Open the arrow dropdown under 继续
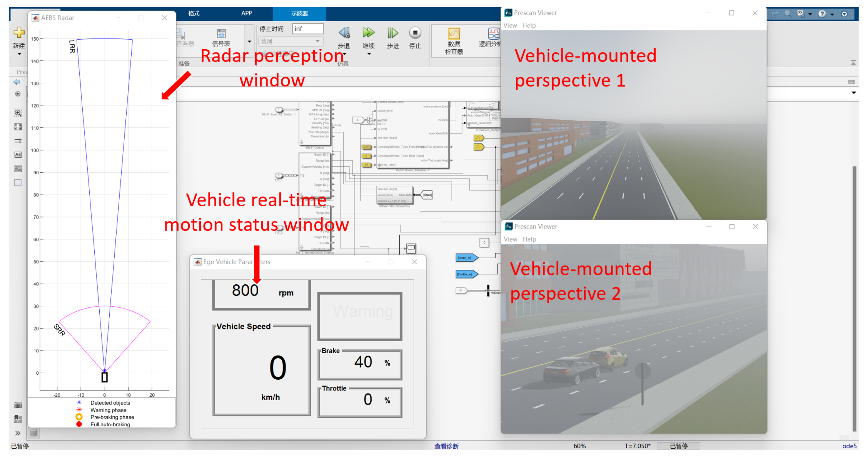This screenshot has width=868, height=457. pyautogui.click(x=369, y=54)
